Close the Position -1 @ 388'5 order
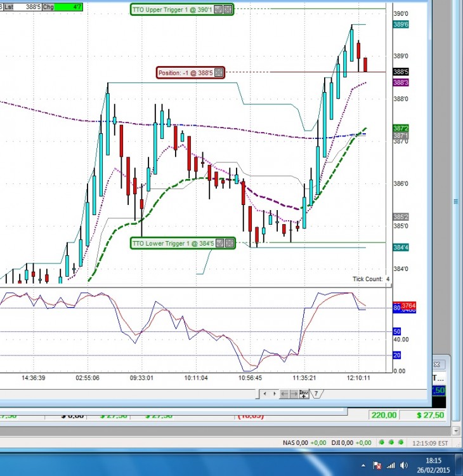Screen dimensions: 463x476 pos(219,72)
